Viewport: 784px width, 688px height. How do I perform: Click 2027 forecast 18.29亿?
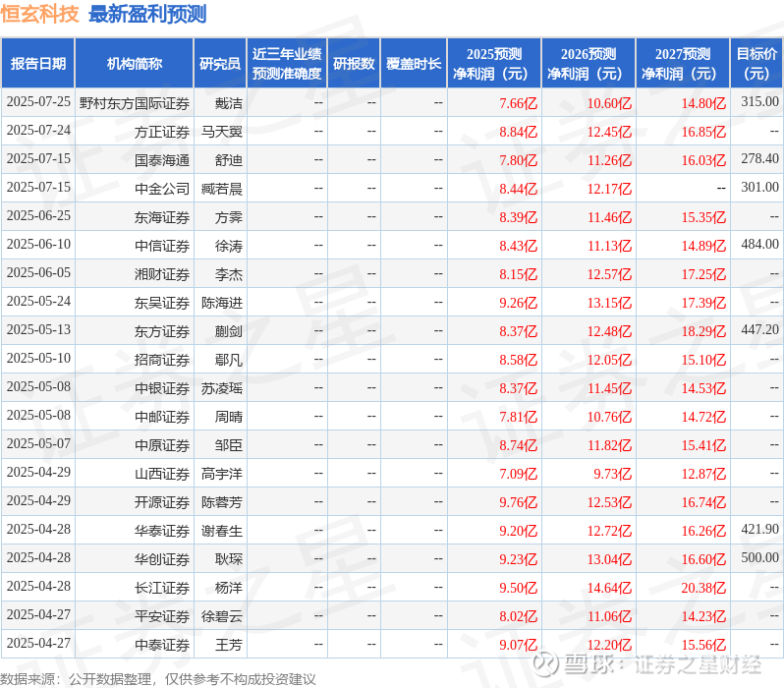[x=704, y=332]
